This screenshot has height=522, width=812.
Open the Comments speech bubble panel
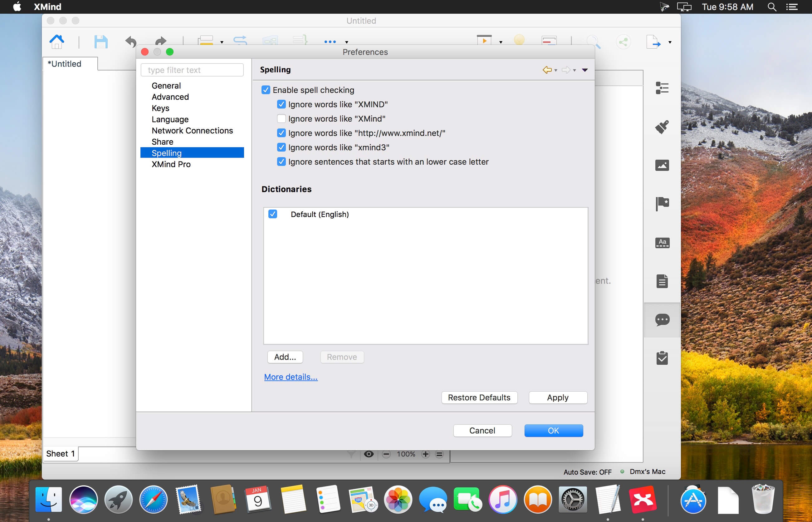click(662, 320)
